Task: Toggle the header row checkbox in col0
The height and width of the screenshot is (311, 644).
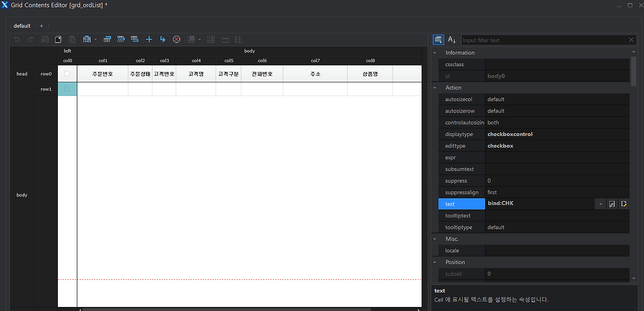Action: click(67, 73)
